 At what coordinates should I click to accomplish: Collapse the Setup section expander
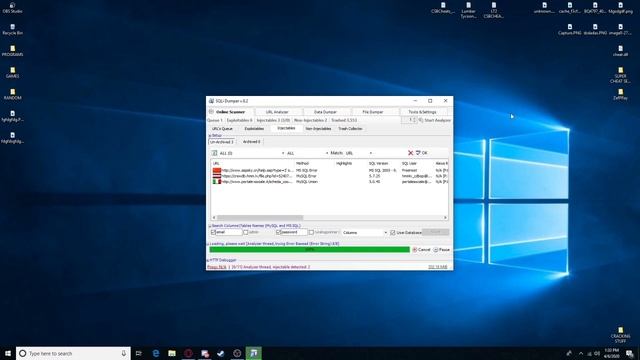[210, 136]
